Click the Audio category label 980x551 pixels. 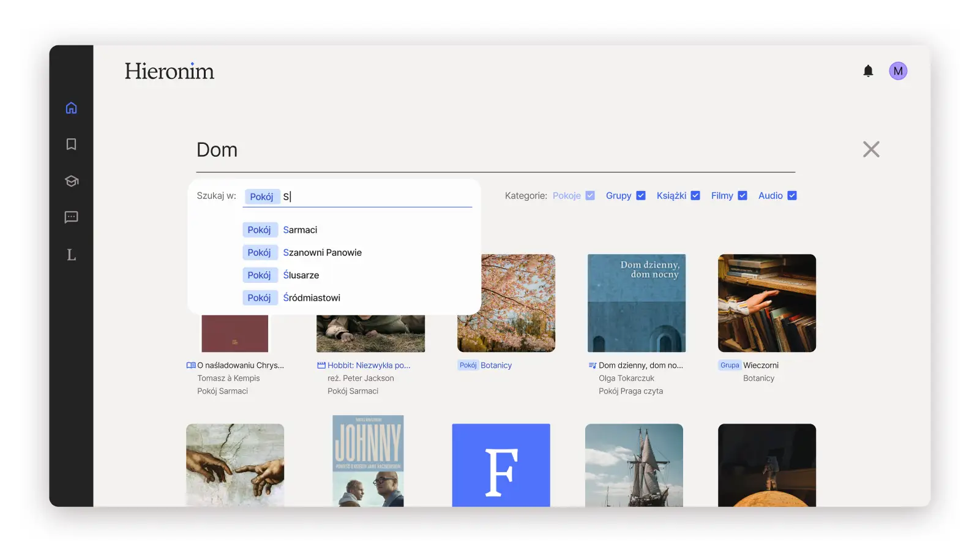[x=770, y=196]
